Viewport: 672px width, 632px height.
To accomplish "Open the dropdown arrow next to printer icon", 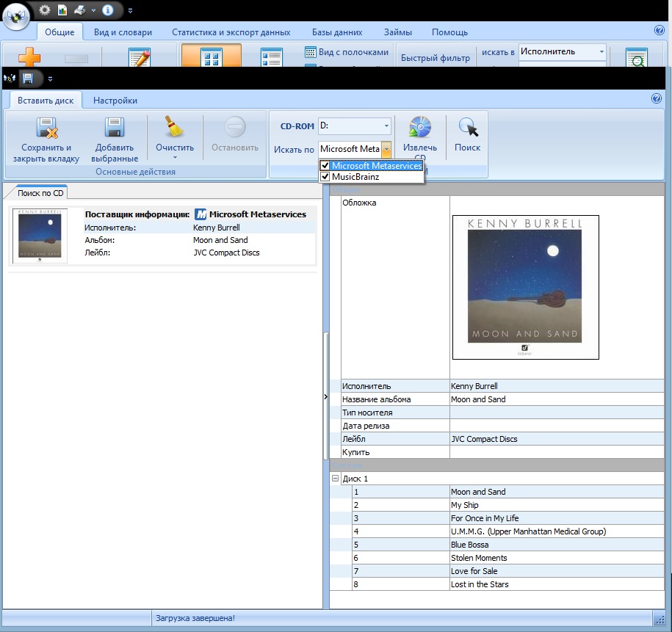I will click(93, 10).
